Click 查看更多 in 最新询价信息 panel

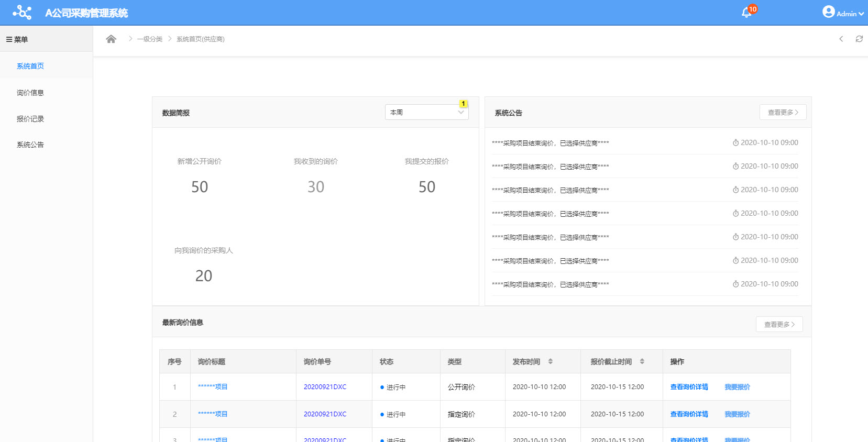(779, 324)
